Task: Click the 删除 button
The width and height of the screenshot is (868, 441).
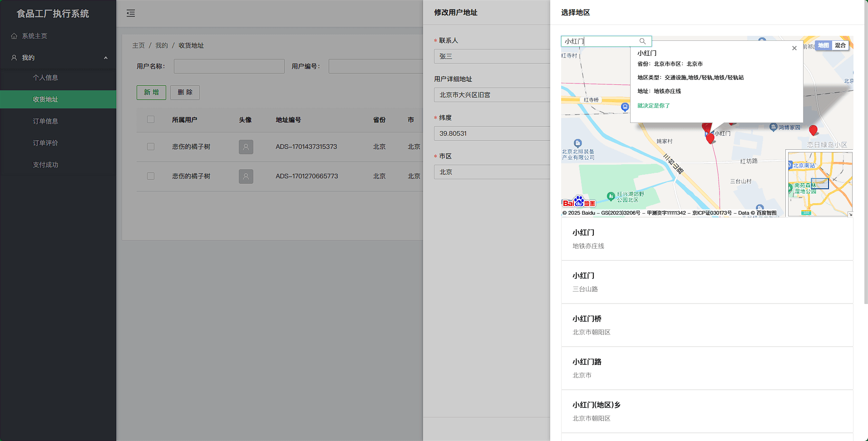Action: click(185, 93)
